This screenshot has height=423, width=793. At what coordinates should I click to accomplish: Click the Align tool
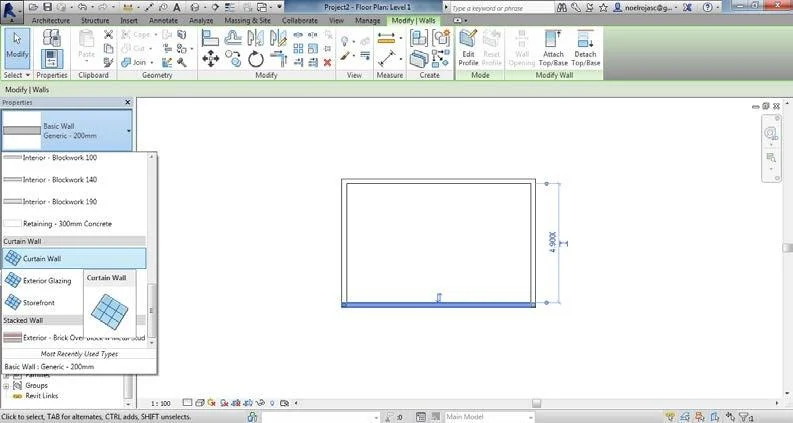pos(210,38)
